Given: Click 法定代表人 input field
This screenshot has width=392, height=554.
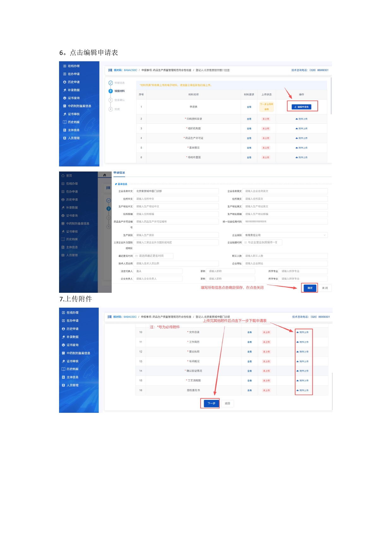Looking at the screenshot, I should [x=158, y=271].
